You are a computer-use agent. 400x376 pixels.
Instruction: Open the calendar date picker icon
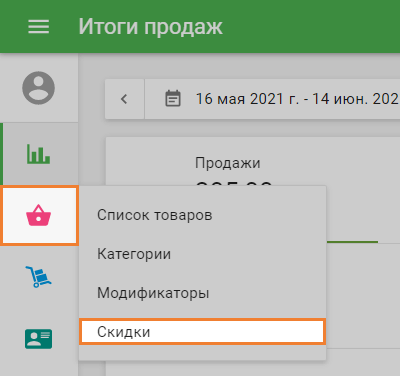(x=173, y=99)
